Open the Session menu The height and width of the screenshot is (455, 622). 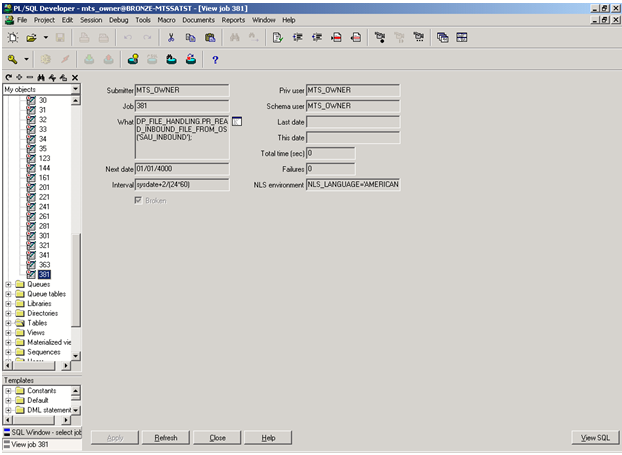pyautogui.click(x=91, y=20)
